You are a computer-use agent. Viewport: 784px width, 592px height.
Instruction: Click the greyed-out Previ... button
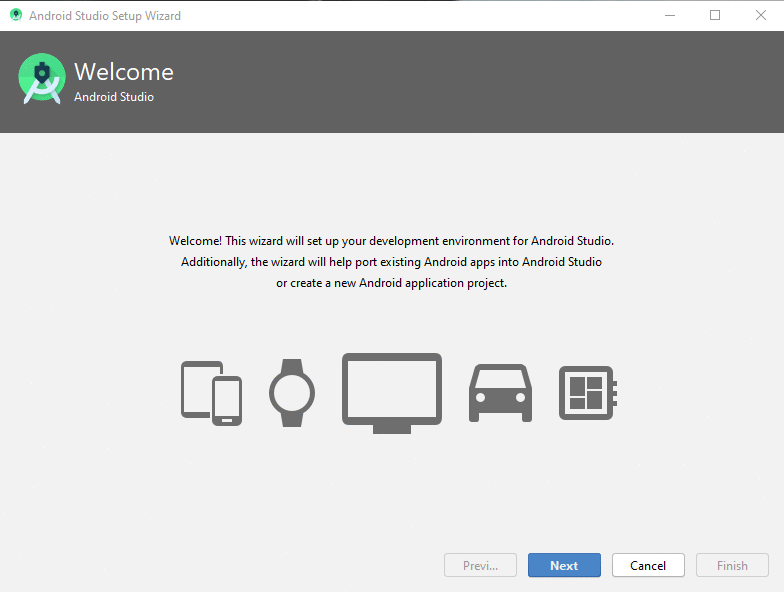[480, 565]
